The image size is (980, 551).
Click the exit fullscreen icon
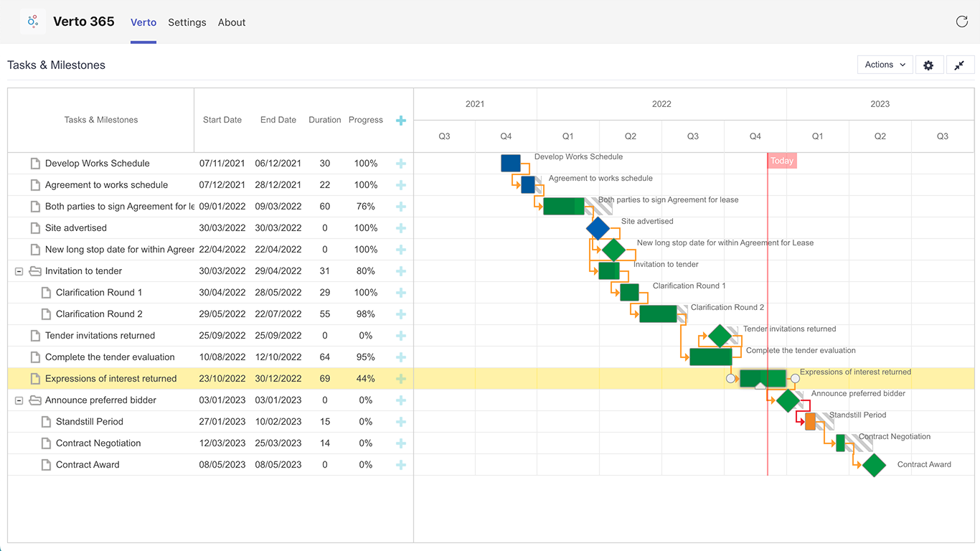(961, 65)
